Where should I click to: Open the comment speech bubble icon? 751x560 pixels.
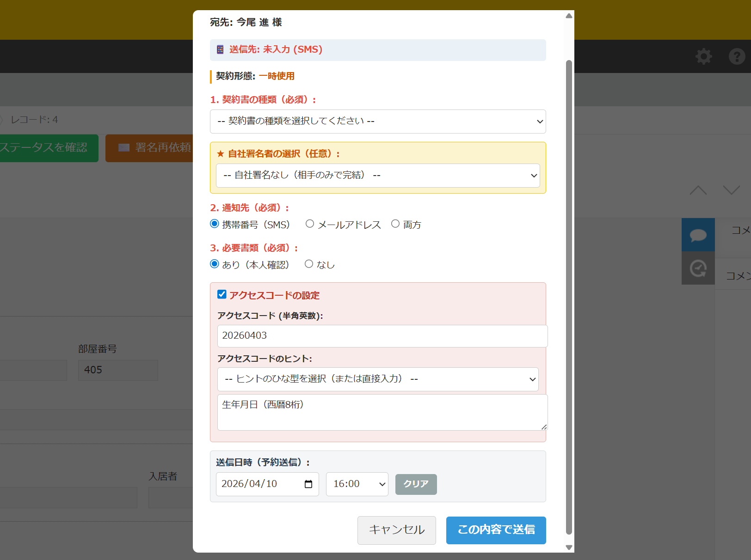[x=698, y=235]
